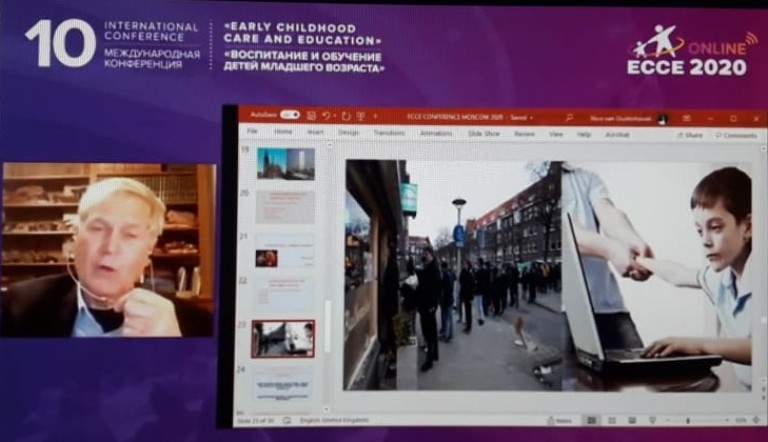Open Undo history dropdown arrow
This screenshot has width=768, height=442.
(335, 116)
